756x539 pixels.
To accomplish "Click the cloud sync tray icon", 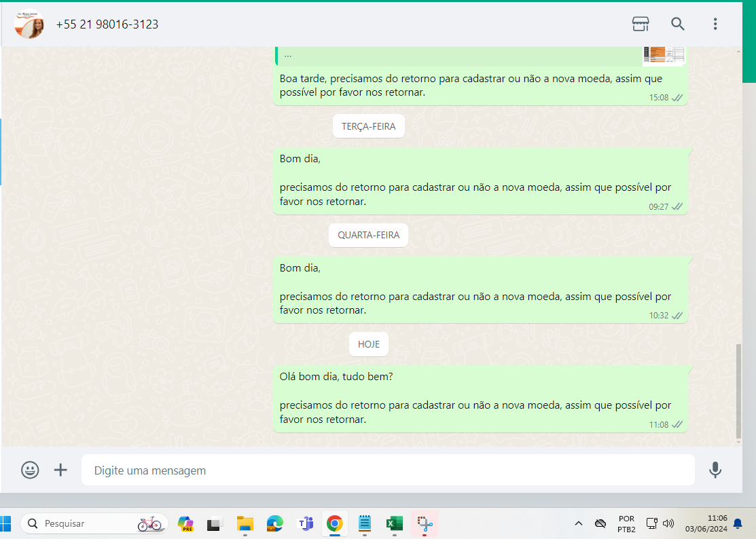I will 600,523.
